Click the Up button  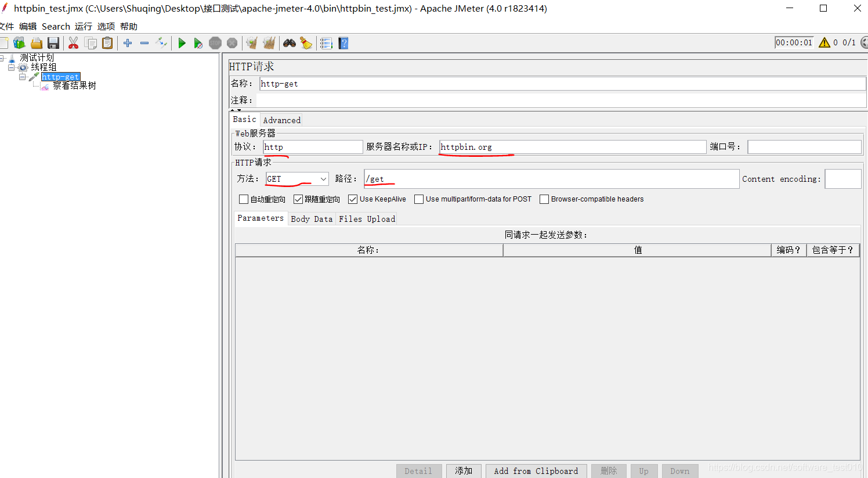tap(644, 471)
